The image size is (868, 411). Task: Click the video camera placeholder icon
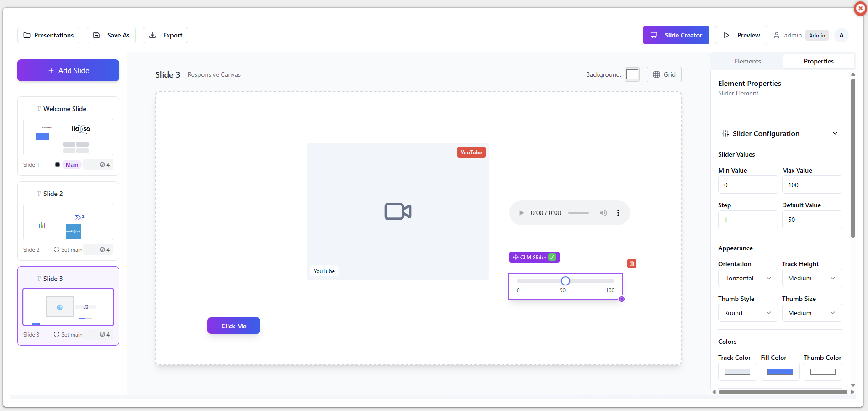[x=397, y=211]
